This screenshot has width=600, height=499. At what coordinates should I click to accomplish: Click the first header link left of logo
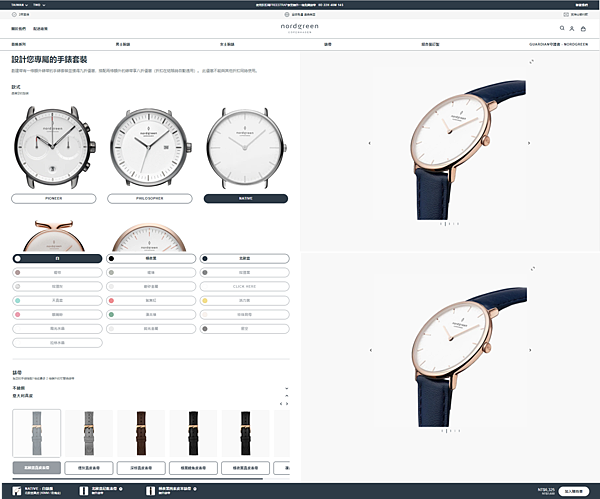18,29
